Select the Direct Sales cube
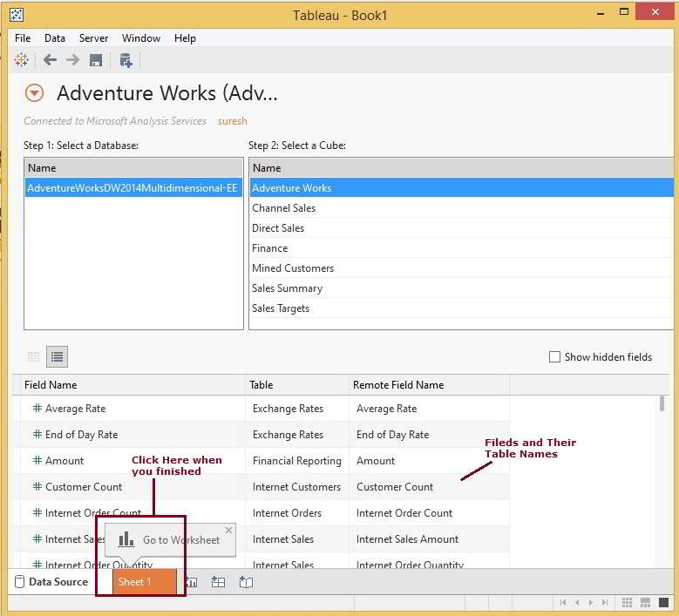 462,227
